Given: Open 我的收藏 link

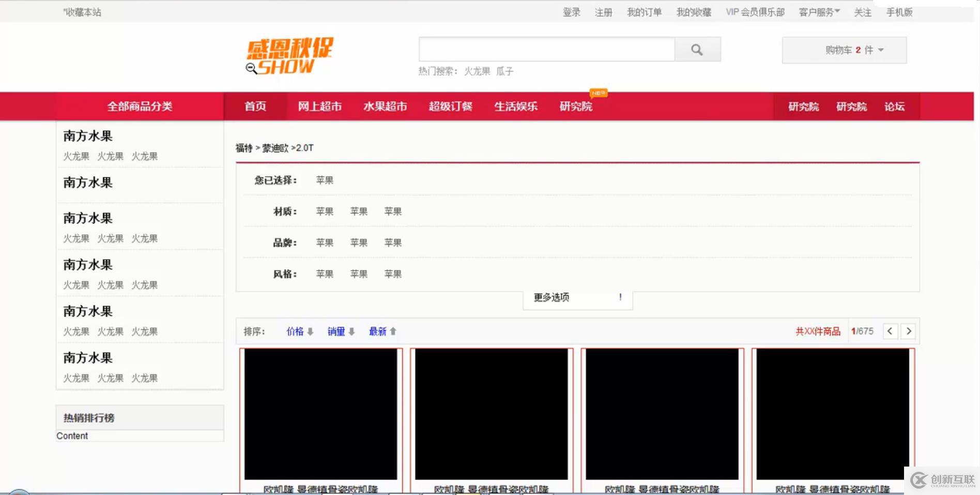Looking at the screenshot, I should [694, 12].
